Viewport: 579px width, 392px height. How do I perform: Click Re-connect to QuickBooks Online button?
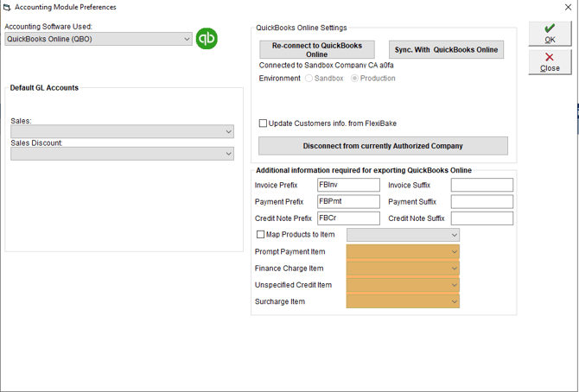317,49
